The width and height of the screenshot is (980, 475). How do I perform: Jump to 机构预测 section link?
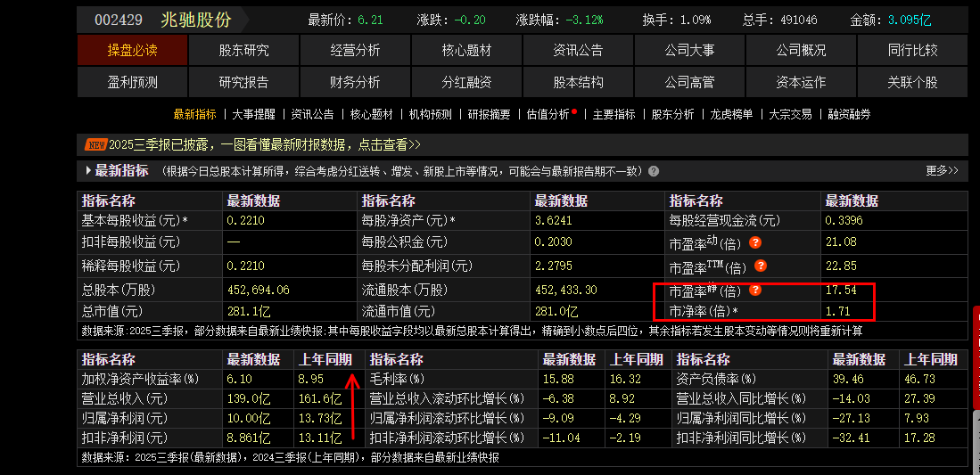tap(430, 114)
